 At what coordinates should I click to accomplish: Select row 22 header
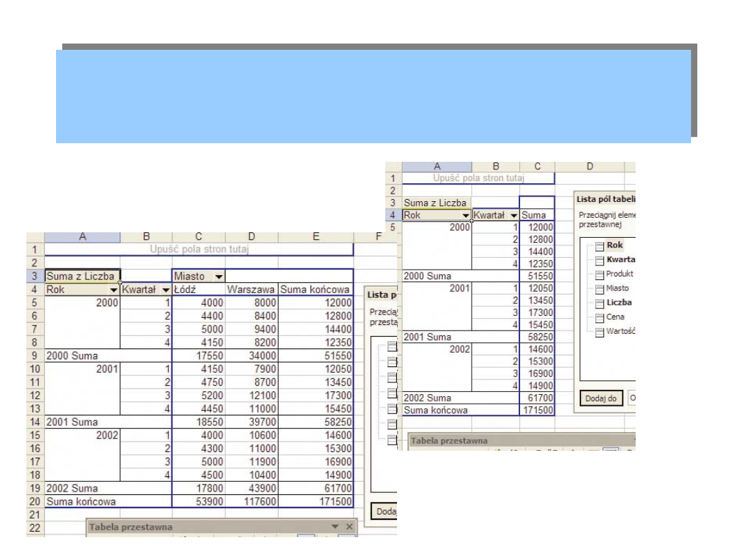tap(35, 527)
